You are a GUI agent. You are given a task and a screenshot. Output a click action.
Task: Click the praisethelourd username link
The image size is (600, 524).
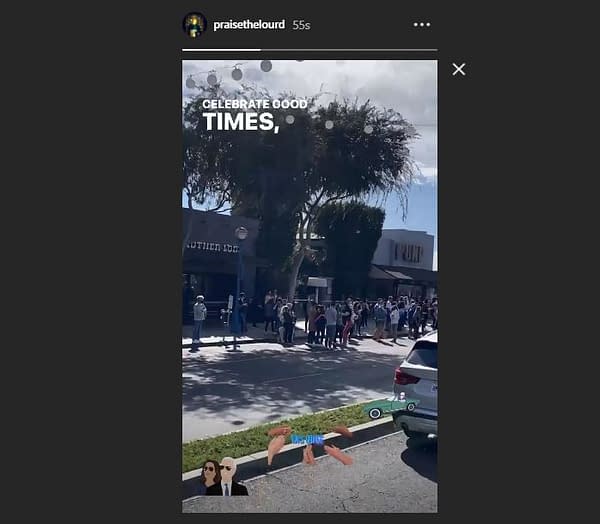249,25
